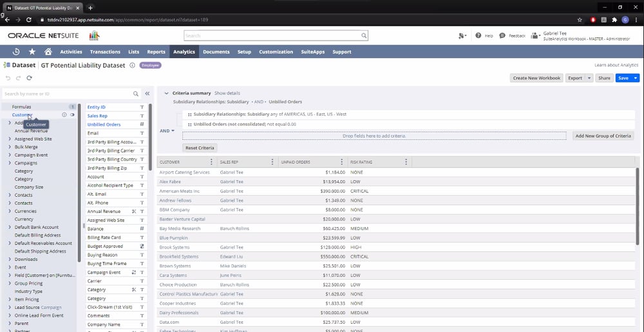Click the browser reload icon
This screenshot has height=332, width=644.
point(29,20)
